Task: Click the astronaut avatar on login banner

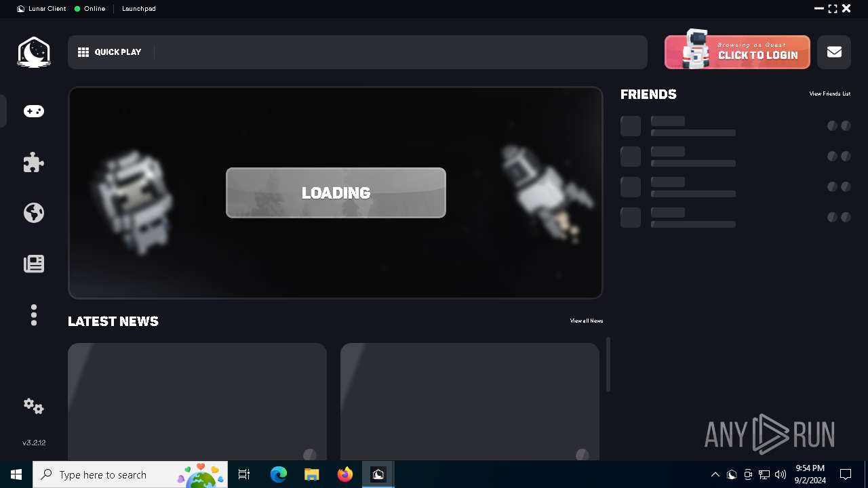Action: pos(694,49)
